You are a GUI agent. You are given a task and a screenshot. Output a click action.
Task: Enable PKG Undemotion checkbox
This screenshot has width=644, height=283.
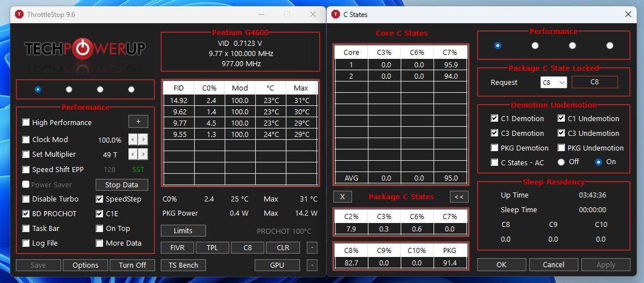pyautogui.click(x=561, y=148)
